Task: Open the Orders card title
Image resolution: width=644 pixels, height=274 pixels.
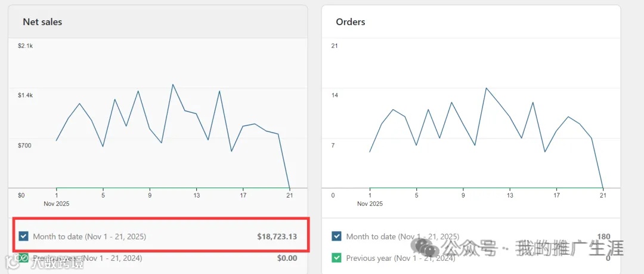Action: coord(351,22)
